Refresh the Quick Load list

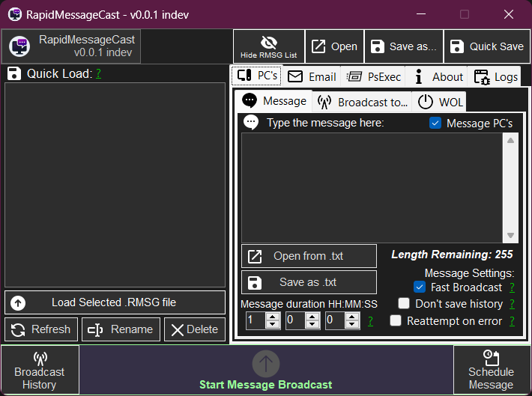point(41,329)
